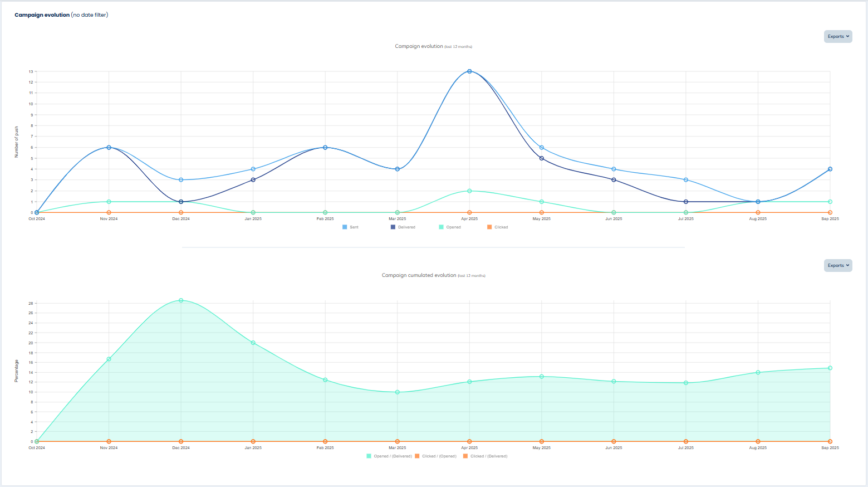Click Sent data point for Jul 2025
This screenshot has height=487, width=868.
coord(686,180)
